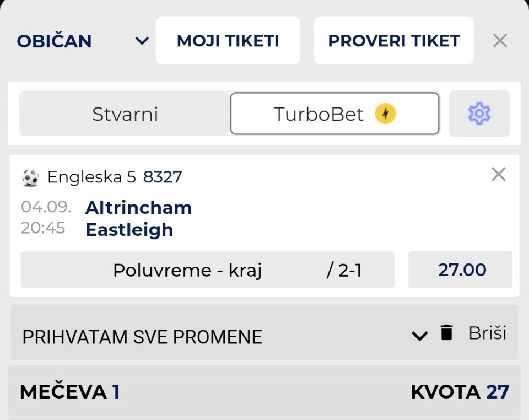Click the Briši delete-all link
The image size is (529, 420).
click(x=488, y=333)
